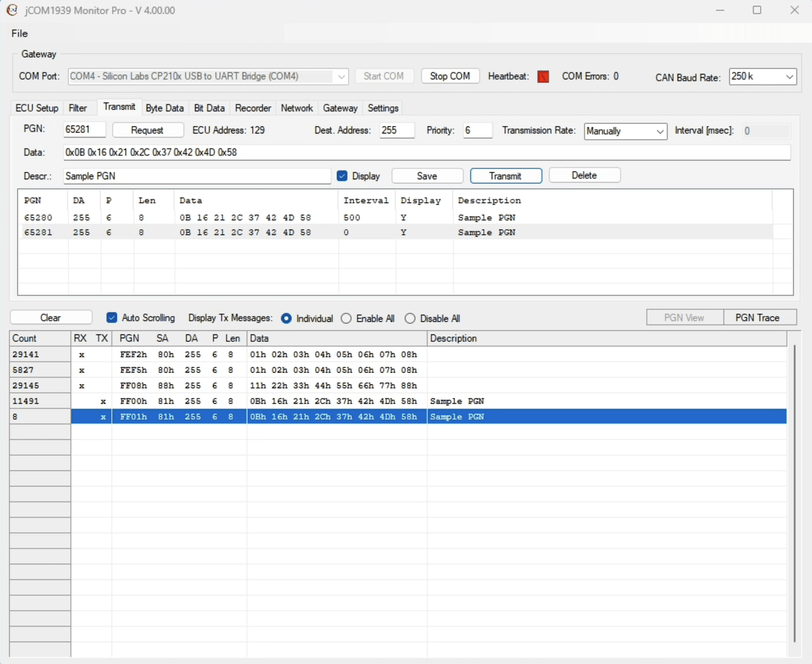
Task: Select the Enable All radio button
Action: coord(346,318)
